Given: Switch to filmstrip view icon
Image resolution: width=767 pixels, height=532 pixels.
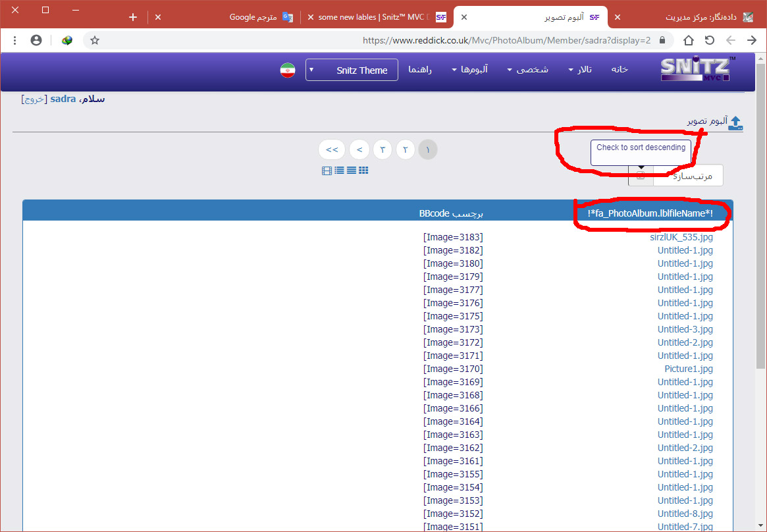Looking at the screenshot, I should (x=327, y=171).
